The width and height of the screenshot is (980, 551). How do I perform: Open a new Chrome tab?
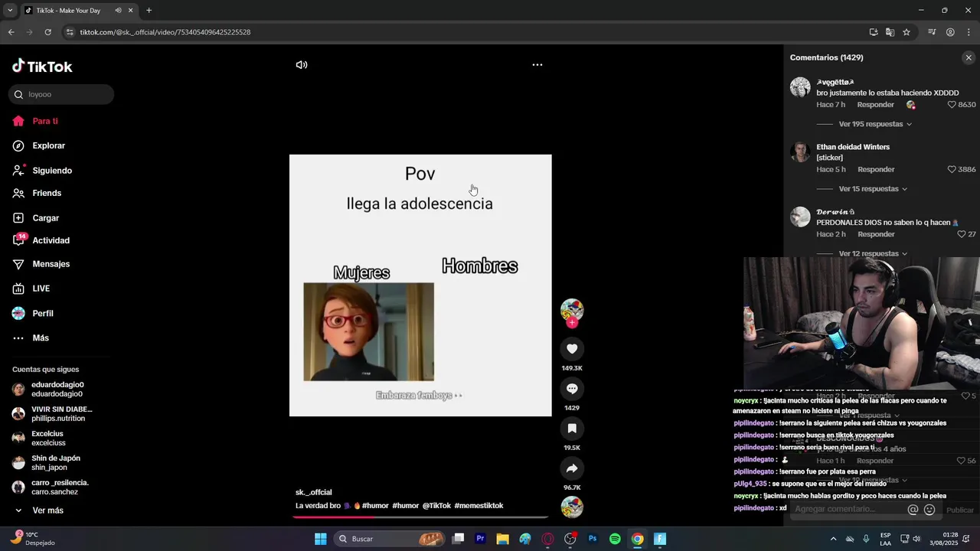click(149, 11)
